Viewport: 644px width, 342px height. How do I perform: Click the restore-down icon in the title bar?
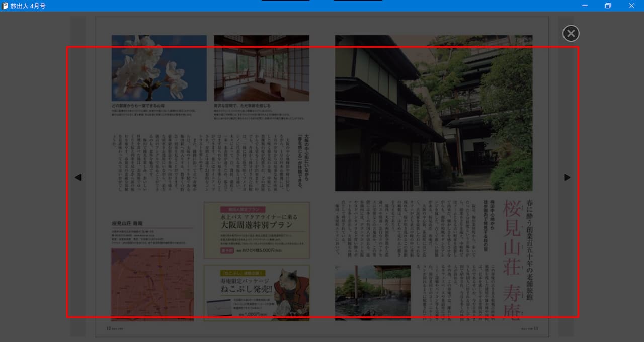[x=607, y=6]
